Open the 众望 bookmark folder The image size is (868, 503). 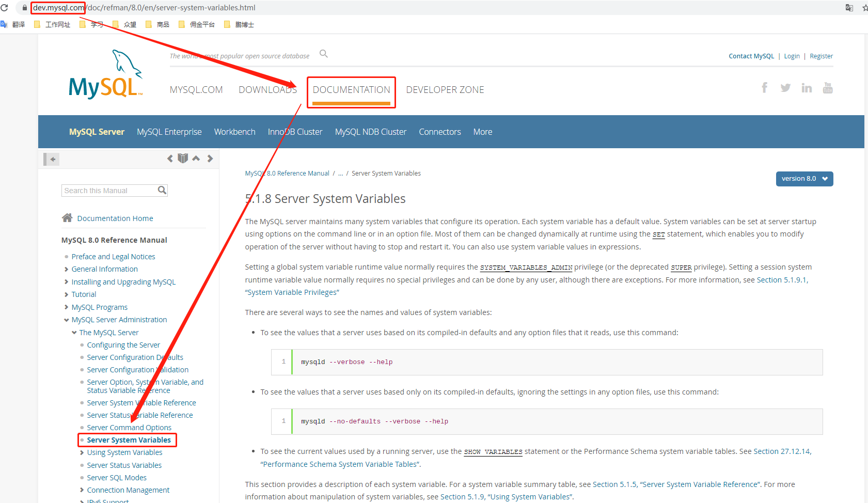coord(124,24)
